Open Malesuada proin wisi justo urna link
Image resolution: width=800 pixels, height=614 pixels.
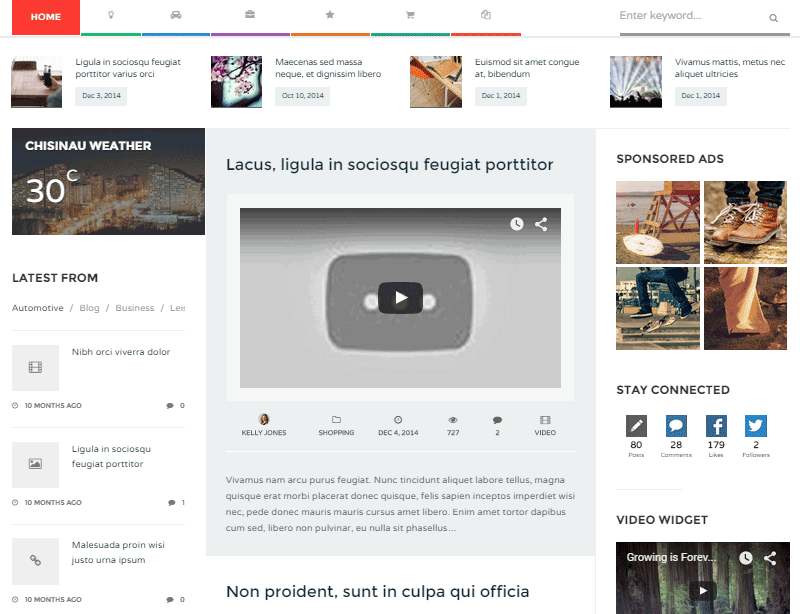(x=118, y=552)
